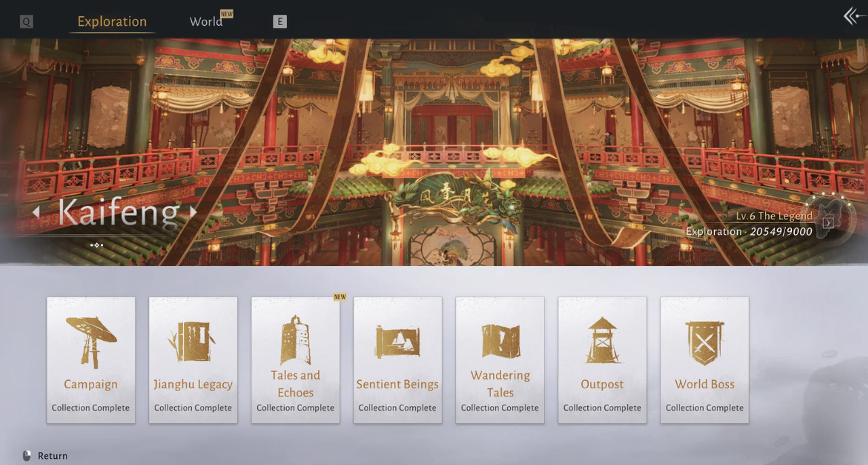Viewport: 868px width, 465px height.
Task: Click the Return label
Action: pyautogui.click(x=53, y=456)
